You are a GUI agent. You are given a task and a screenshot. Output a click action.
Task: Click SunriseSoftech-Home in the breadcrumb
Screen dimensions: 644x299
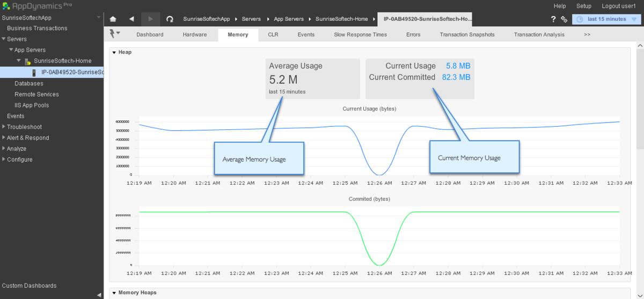pyautogui.click(x=342, y=19)
